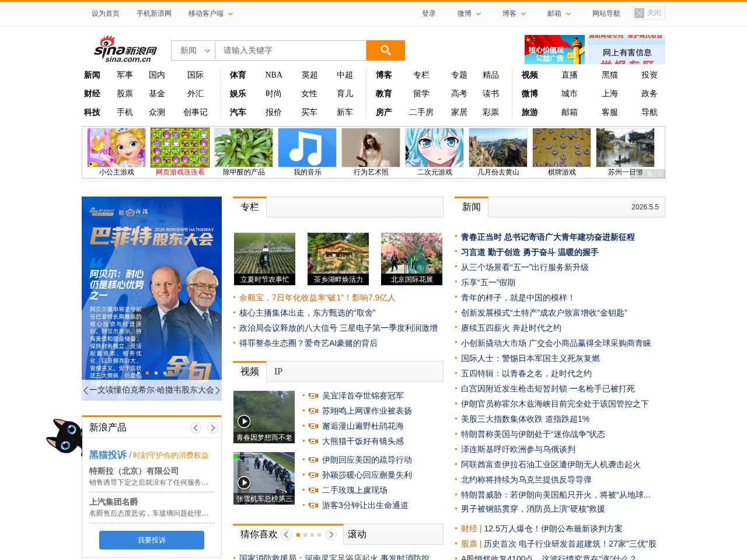This screenshot has height=560, width=747.
Task: Open 特斯拉（北京）有限公司 complaint
Action: 134,471
